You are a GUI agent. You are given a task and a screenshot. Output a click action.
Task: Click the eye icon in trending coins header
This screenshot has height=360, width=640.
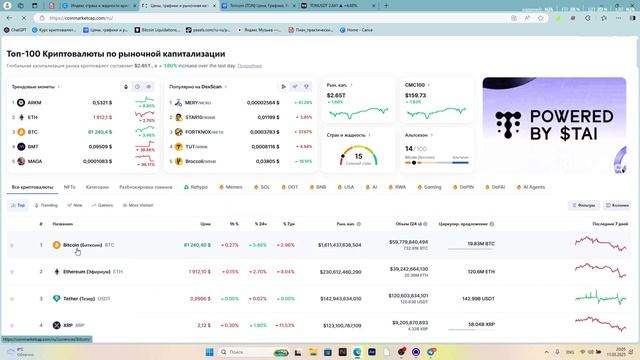(x=149, y=87)
